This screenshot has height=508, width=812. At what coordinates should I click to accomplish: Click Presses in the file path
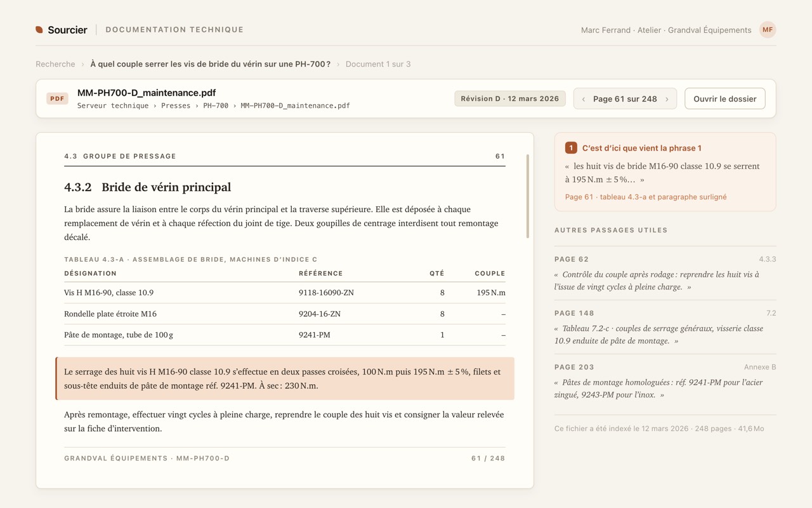point(176,106)
